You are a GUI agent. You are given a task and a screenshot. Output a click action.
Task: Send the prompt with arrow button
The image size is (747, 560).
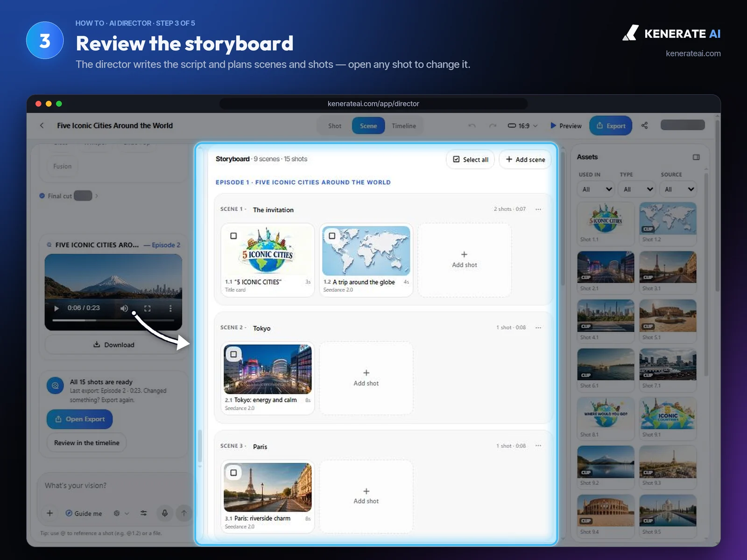(x=184, y=513)
